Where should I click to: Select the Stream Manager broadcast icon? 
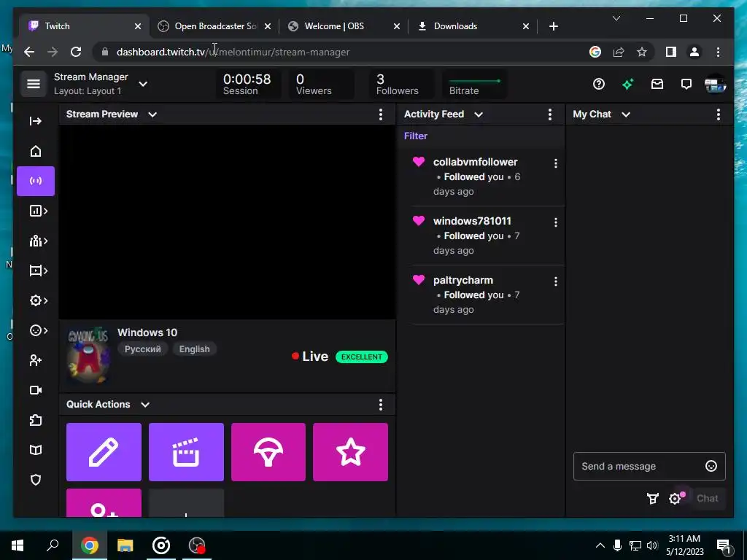(36, 181)
